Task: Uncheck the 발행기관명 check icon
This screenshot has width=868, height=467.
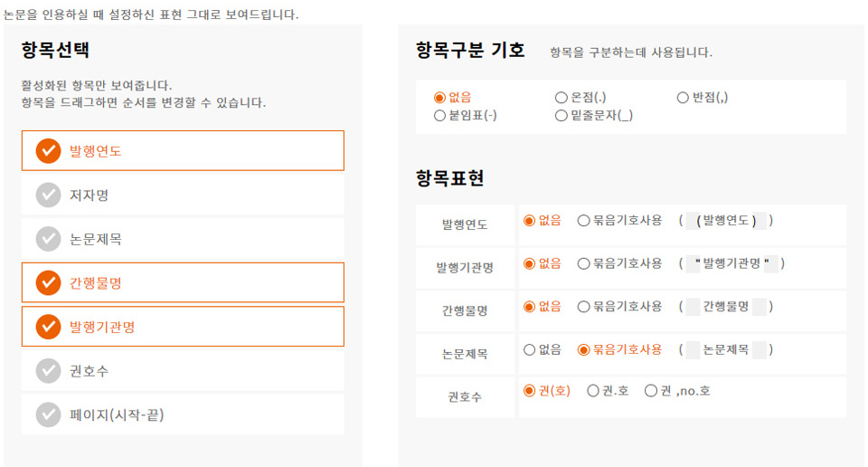Action: click(x=48, y=327)
